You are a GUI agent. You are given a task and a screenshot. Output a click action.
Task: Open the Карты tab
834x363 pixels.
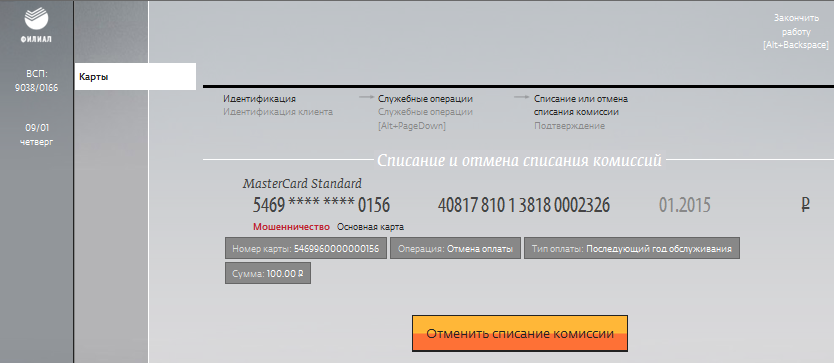(136, 77)
